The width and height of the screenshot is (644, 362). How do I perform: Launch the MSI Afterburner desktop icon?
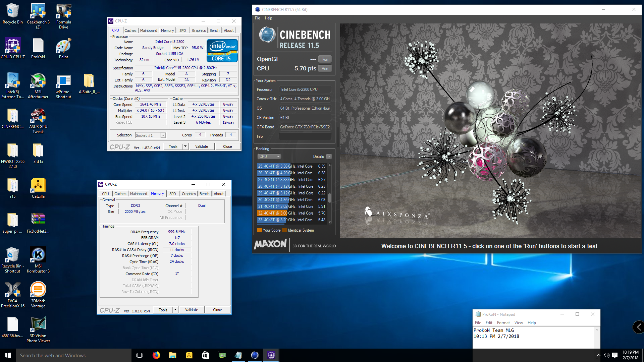coord(38,86)
